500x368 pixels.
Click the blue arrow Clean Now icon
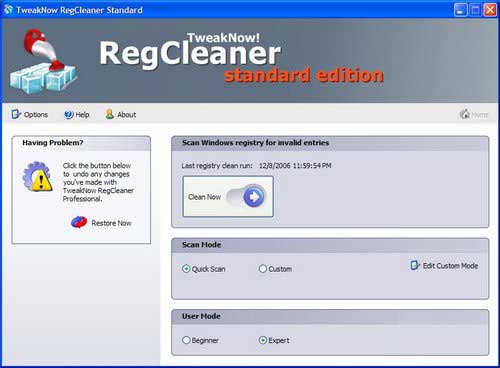pyautogui.click(x=254, y=197)
